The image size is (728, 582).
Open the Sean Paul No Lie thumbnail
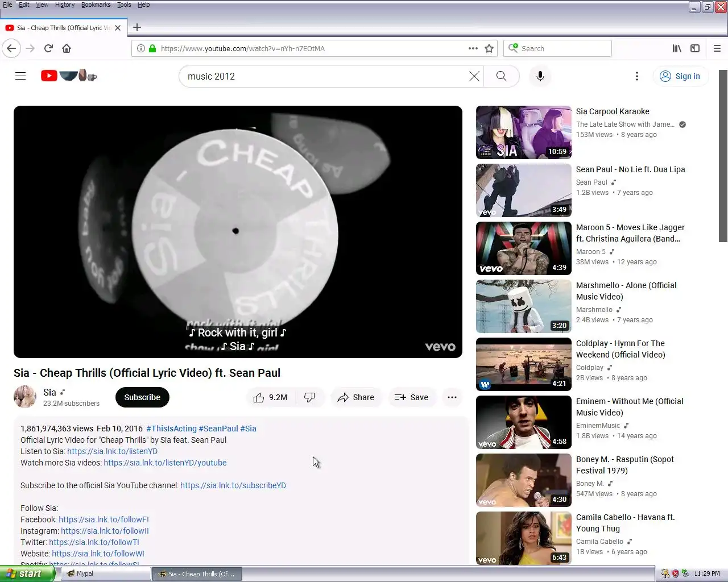(524, 190)
